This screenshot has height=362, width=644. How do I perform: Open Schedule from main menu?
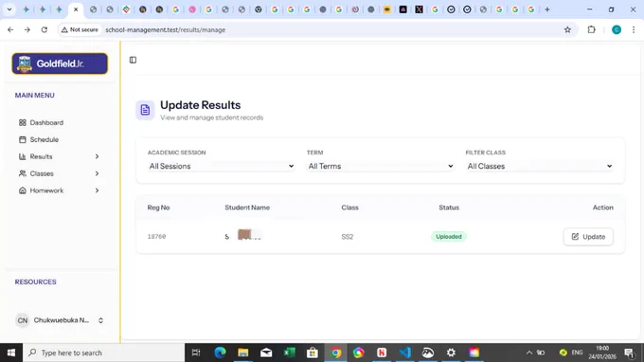pos(44,139)
